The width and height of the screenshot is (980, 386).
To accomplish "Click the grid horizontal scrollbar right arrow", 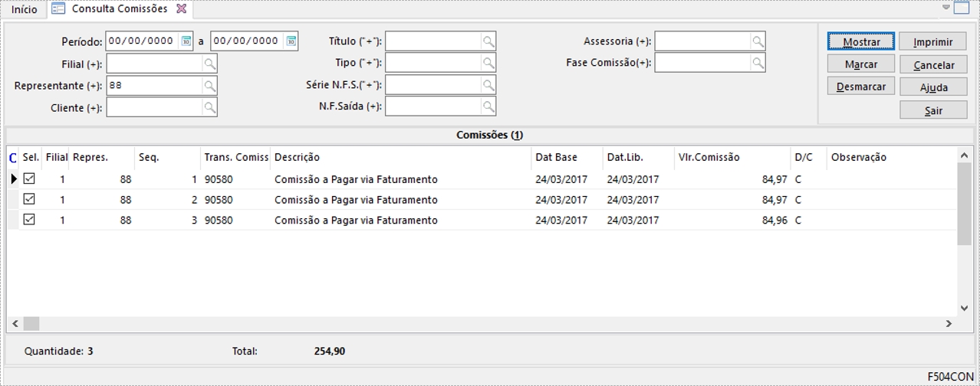I will [x=949, y=324].
